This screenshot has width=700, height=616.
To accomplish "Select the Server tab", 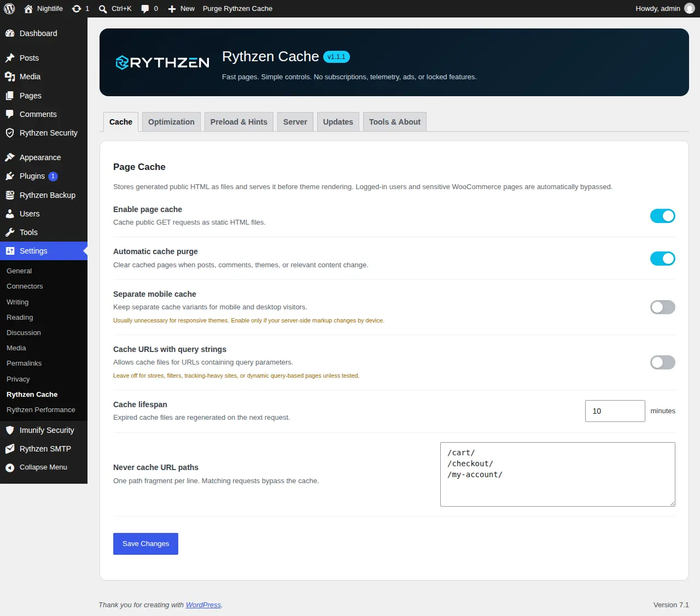I will point(295,122).
